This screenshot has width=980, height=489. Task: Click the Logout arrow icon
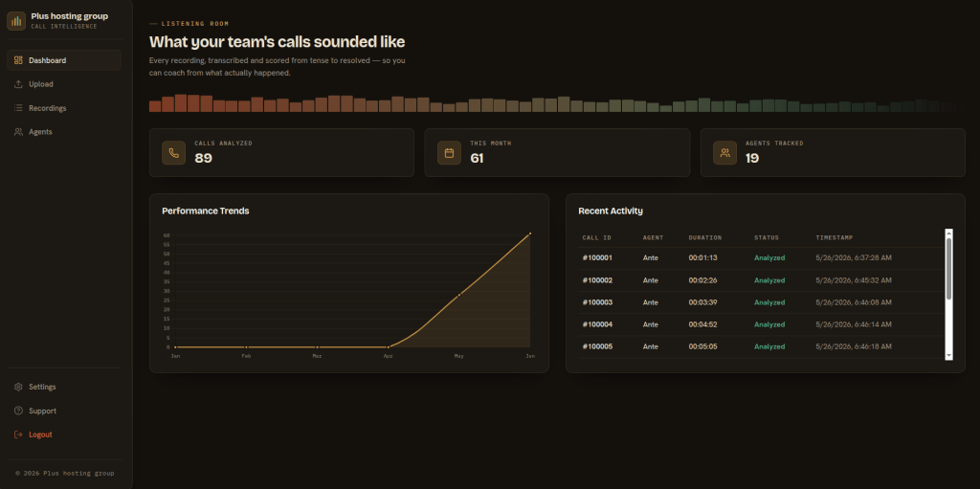[18, 434]
